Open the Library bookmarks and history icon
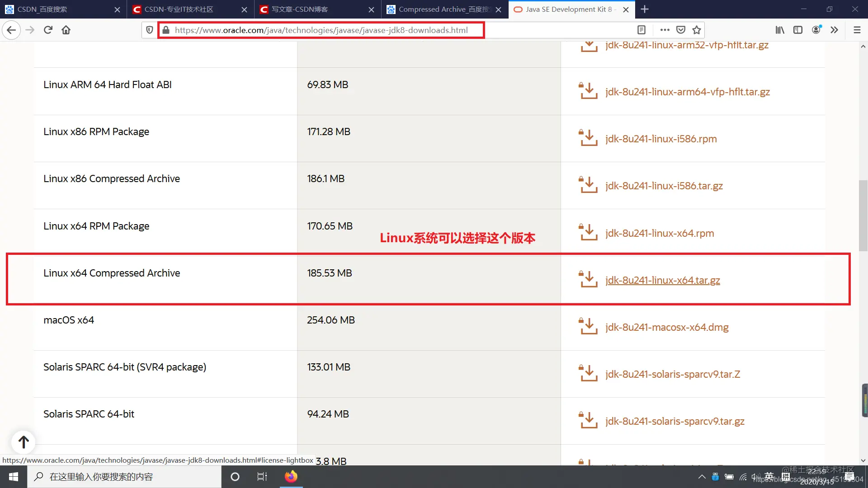868x488 pixels. click(780, 30)
